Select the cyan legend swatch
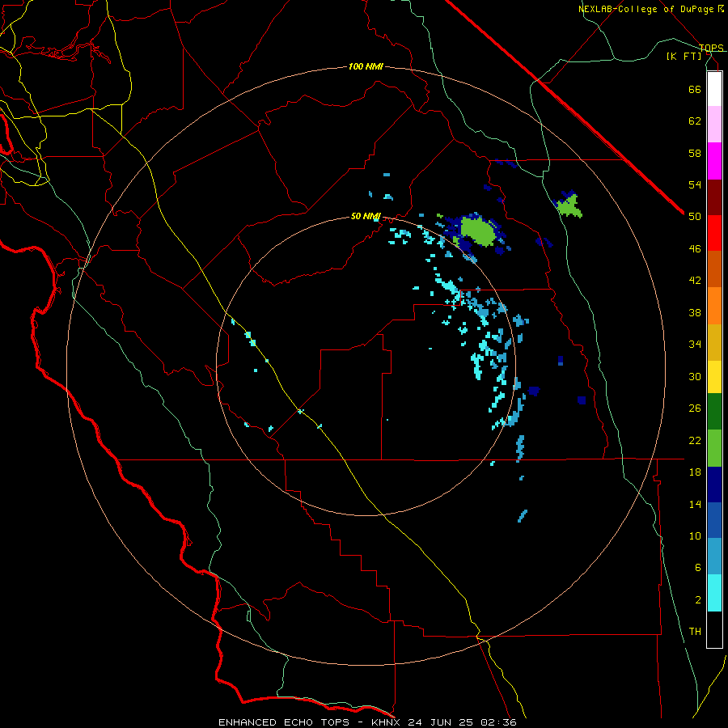Viewport: 728px width, 728px height. click(x=714, y=593)
